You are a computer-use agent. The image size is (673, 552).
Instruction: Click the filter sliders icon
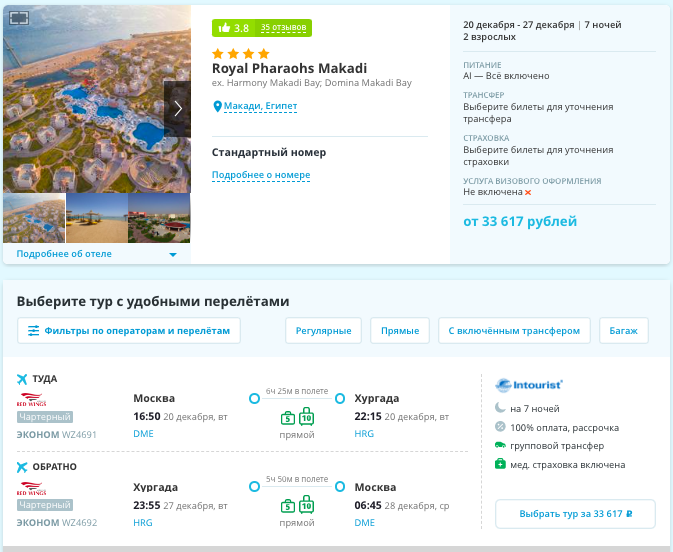33,331
